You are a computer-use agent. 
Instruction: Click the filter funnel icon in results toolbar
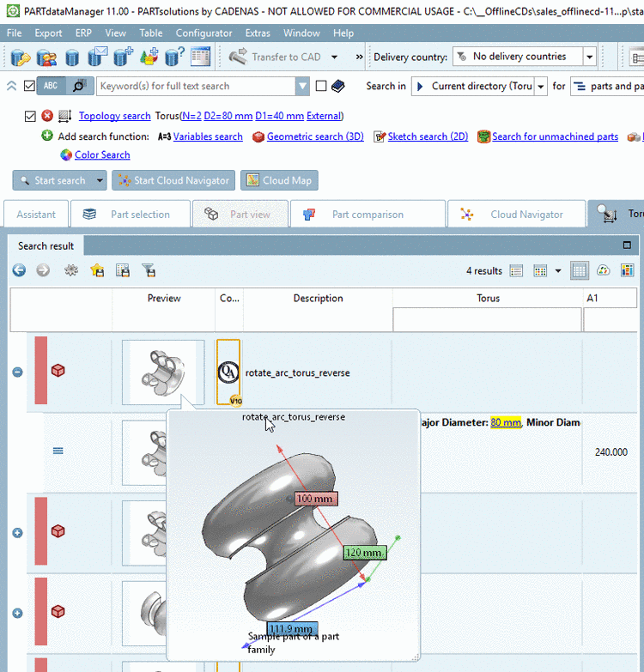pyautogui.click(x=149, y=270)
